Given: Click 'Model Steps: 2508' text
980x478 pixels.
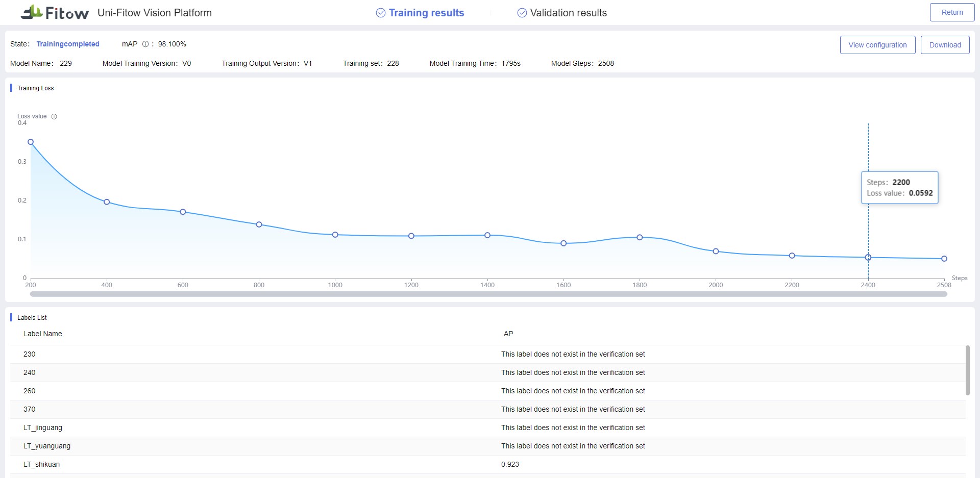Looking at the screenshot, I should [582, 63].
